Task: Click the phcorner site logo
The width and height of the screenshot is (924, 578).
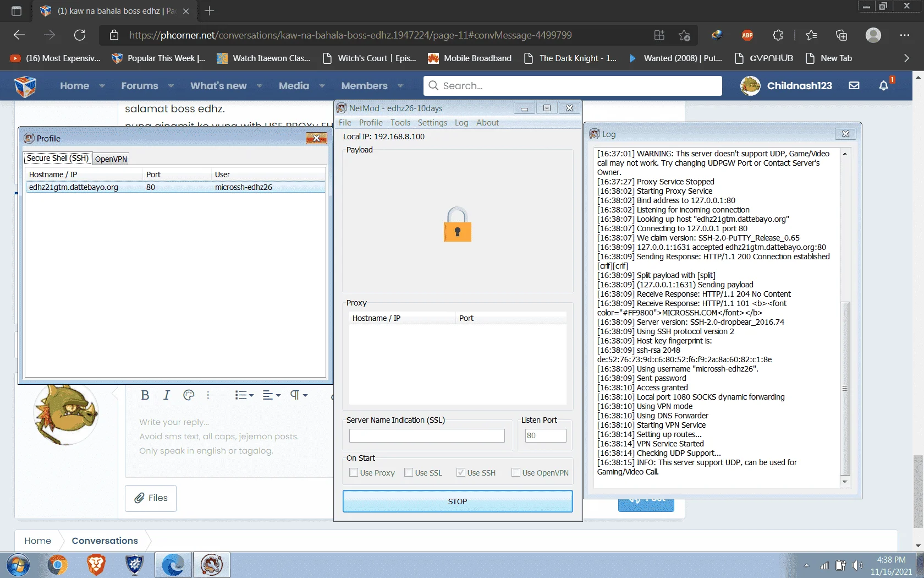Action: (x=25, y=86)
